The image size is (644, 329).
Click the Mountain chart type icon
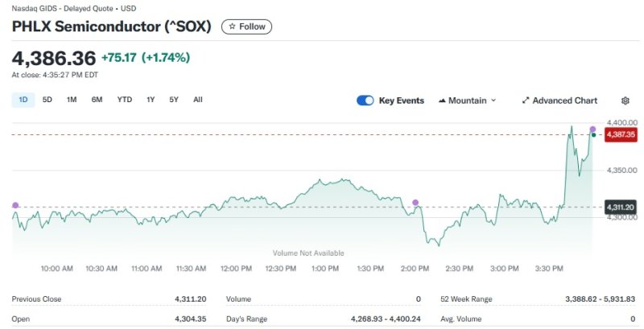pyautogui.click(x=442, y=101)
